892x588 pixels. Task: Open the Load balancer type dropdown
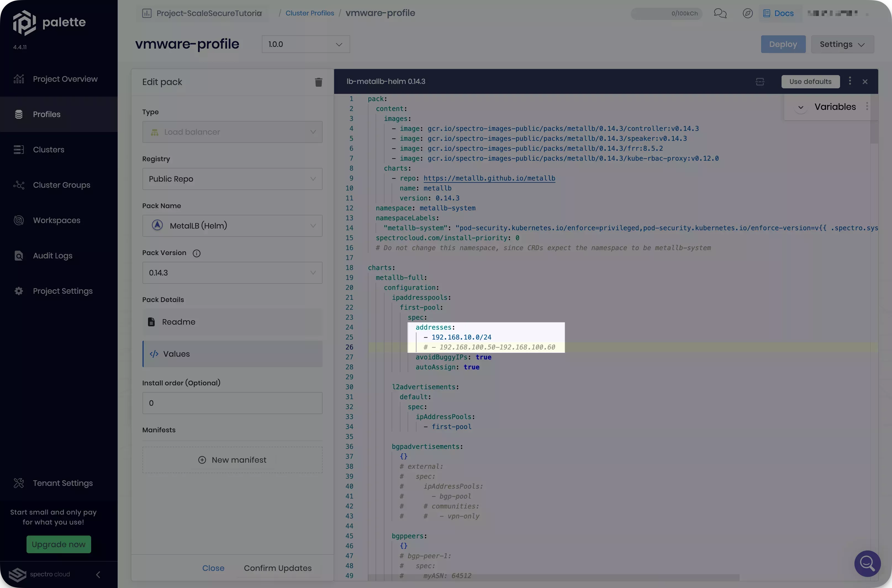pos(232,132)
